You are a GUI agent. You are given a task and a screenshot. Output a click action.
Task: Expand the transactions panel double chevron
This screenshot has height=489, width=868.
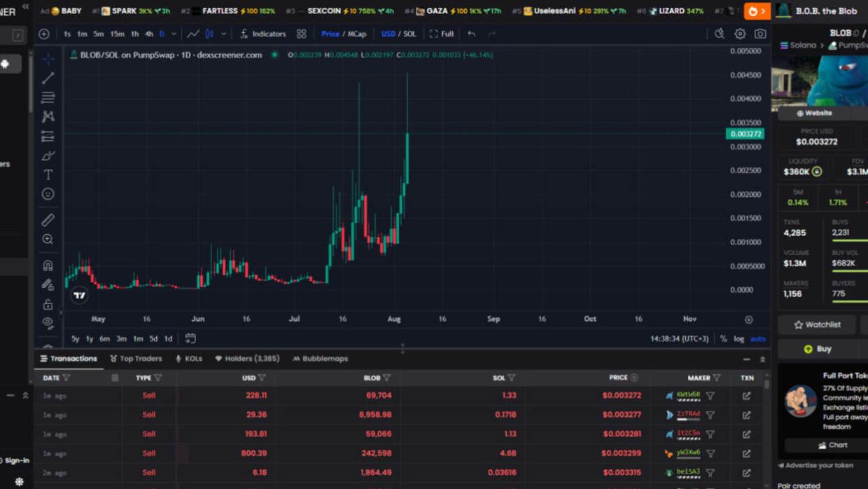[762, 359]
